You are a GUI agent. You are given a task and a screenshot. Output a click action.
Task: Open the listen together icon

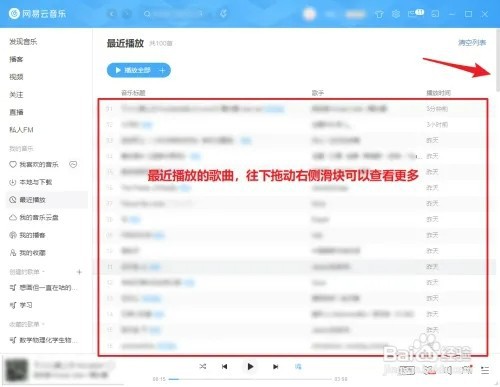[467, 369]
